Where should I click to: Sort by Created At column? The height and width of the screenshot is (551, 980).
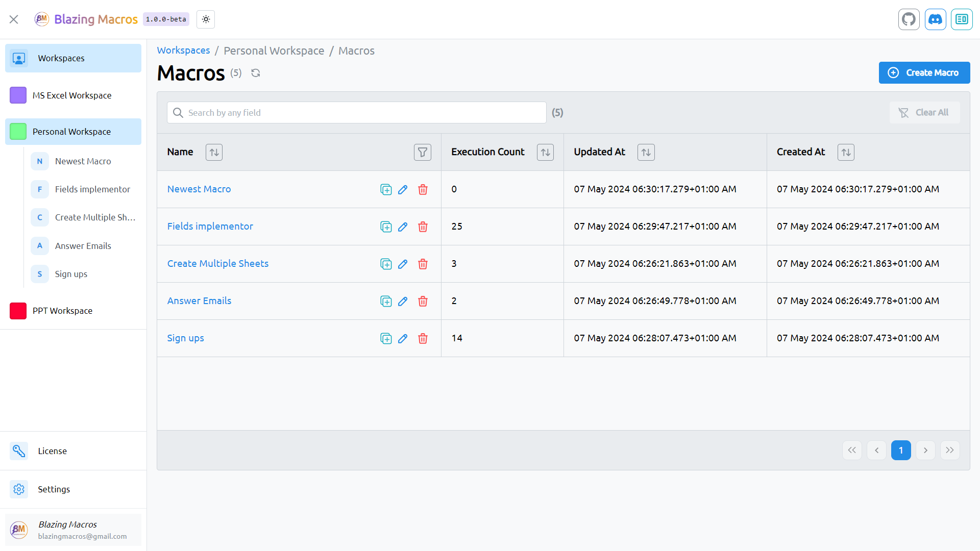pyautogui.click(x=846, y=152)
